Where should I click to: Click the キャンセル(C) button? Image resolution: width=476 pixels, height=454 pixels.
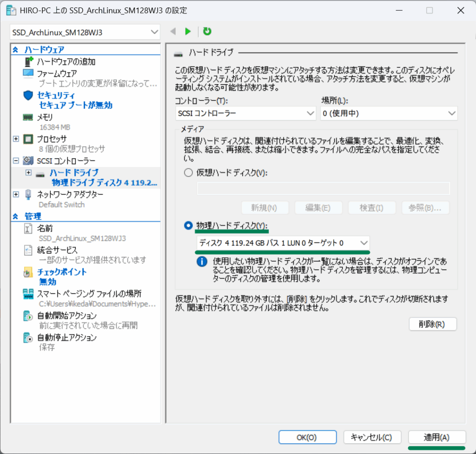pyautogui.click(x=372, y=437)
